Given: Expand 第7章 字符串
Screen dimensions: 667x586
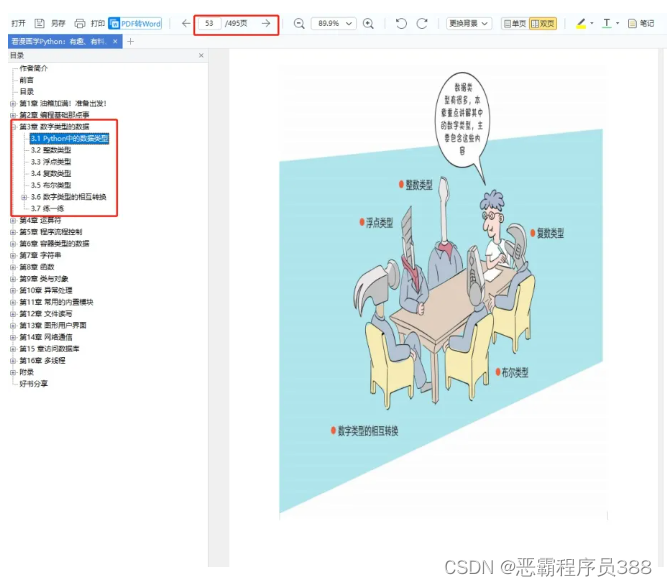Looking at the screenshot, I should click(x=13, y=255).
